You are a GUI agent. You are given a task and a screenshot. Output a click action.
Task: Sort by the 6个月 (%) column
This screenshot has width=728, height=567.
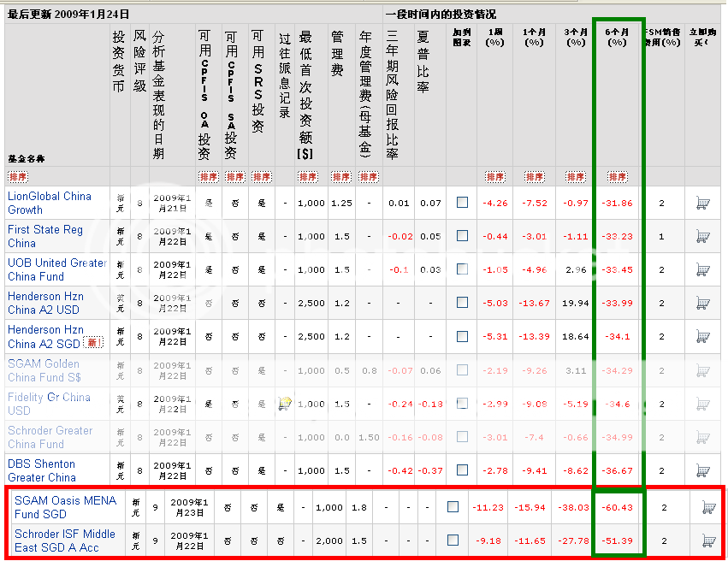(618, 177)
